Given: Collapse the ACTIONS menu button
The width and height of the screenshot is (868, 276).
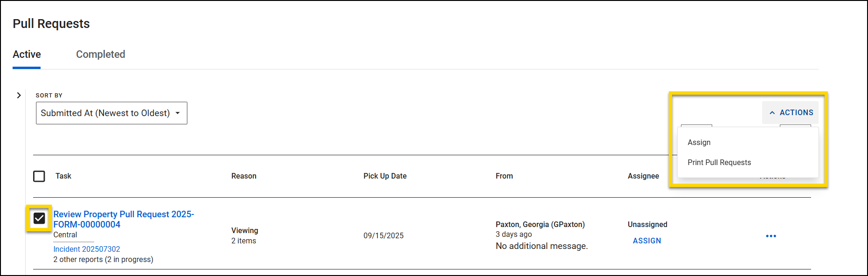Looking at the screenshot, I should coord(791,113).
